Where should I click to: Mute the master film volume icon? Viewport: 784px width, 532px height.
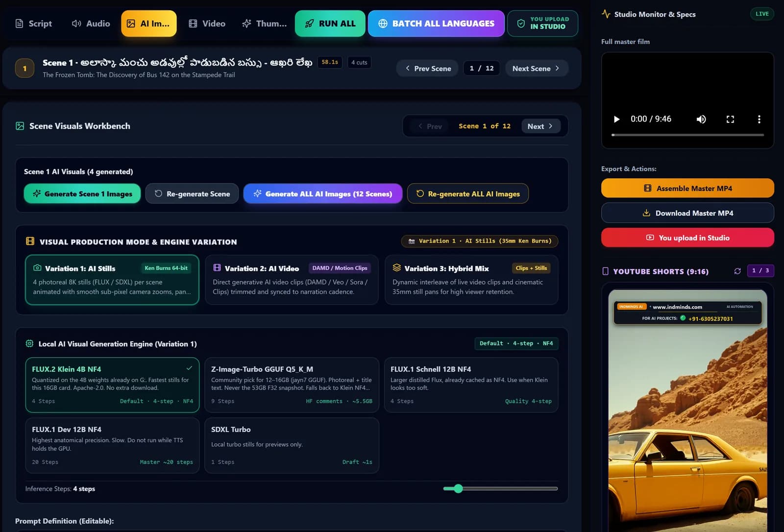701,119
